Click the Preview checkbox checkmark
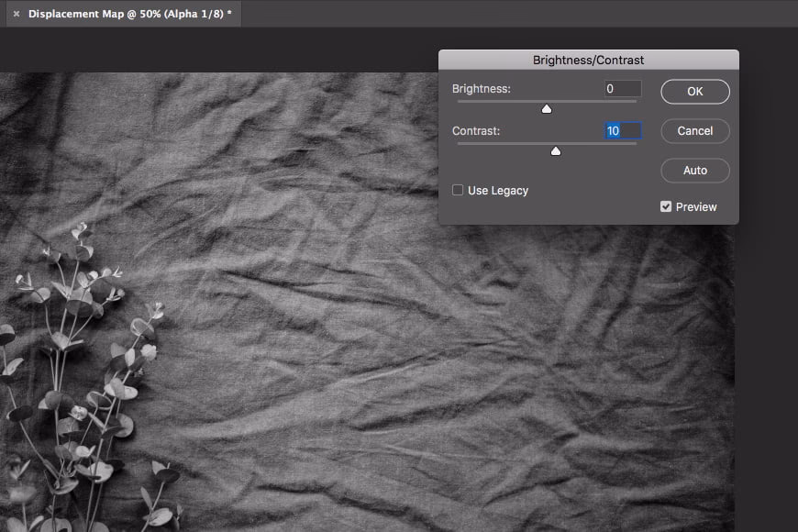798x532 pixels. pos(666,206)
